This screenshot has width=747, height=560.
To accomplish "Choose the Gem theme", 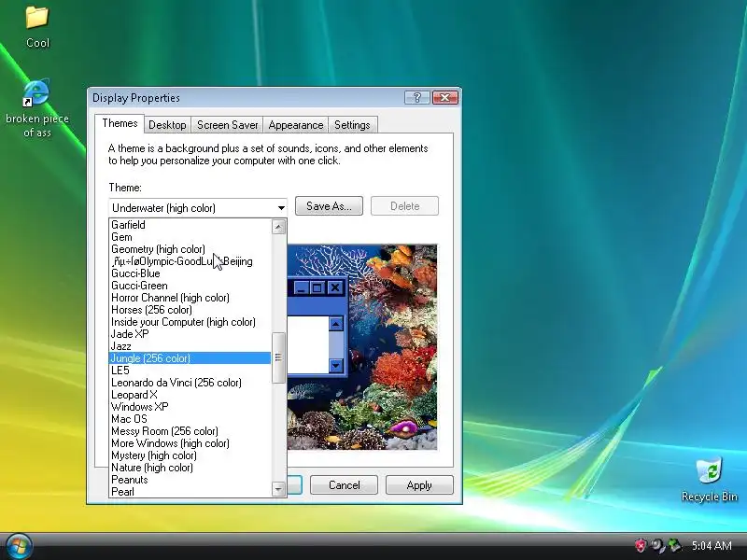I will pos(190,237).
